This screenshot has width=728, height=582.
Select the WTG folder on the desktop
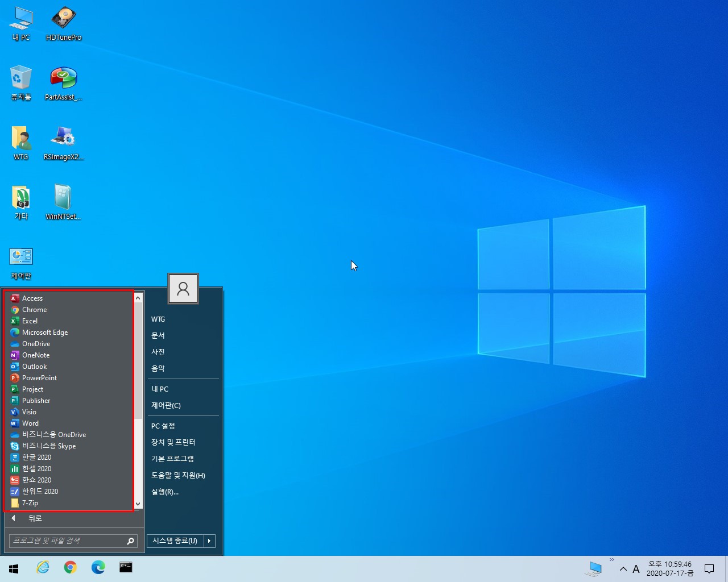[21, 143]
